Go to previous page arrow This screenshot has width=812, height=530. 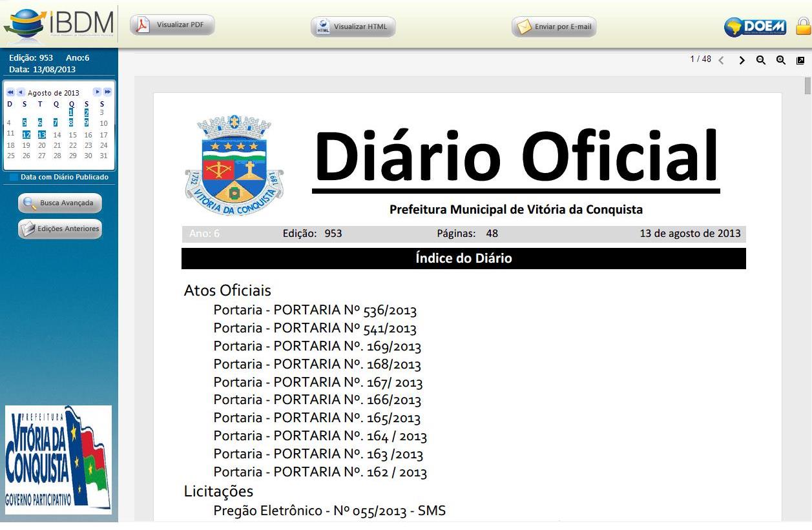[722, 60]
